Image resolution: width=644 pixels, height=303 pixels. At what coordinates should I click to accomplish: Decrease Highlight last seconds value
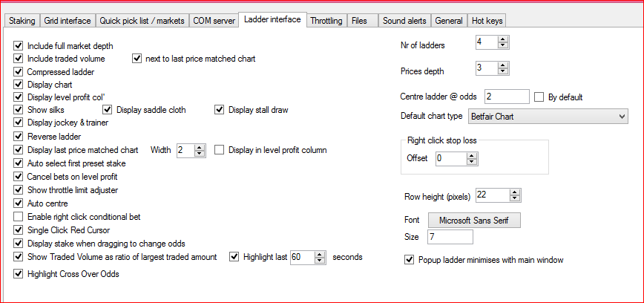click(x=321, y=261)
